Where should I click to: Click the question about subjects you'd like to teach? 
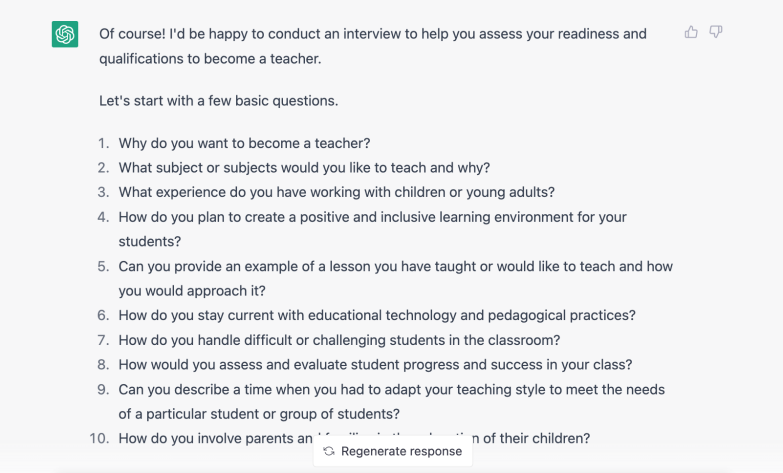[304, 168]
